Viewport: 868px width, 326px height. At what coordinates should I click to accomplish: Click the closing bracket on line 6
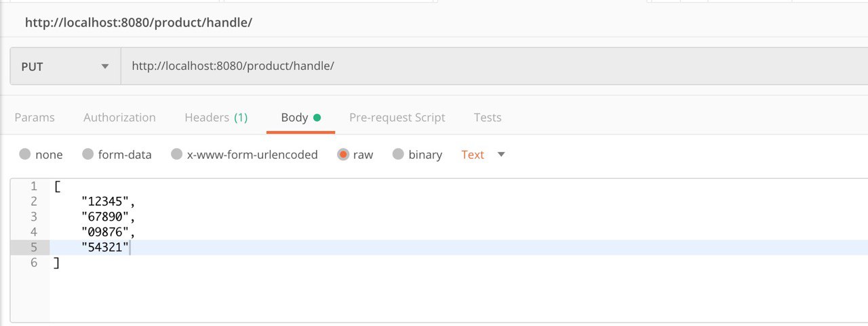point(56,263)
